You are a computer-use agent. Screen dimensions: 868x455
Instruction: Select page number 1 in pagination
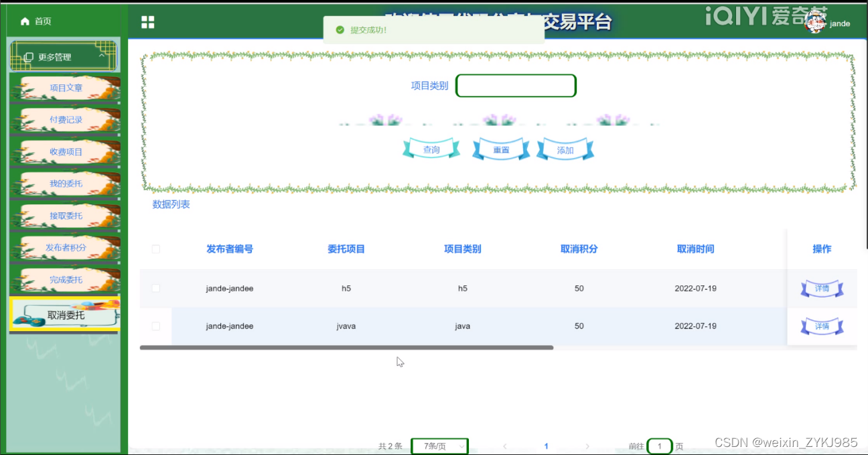coord(547,446)
